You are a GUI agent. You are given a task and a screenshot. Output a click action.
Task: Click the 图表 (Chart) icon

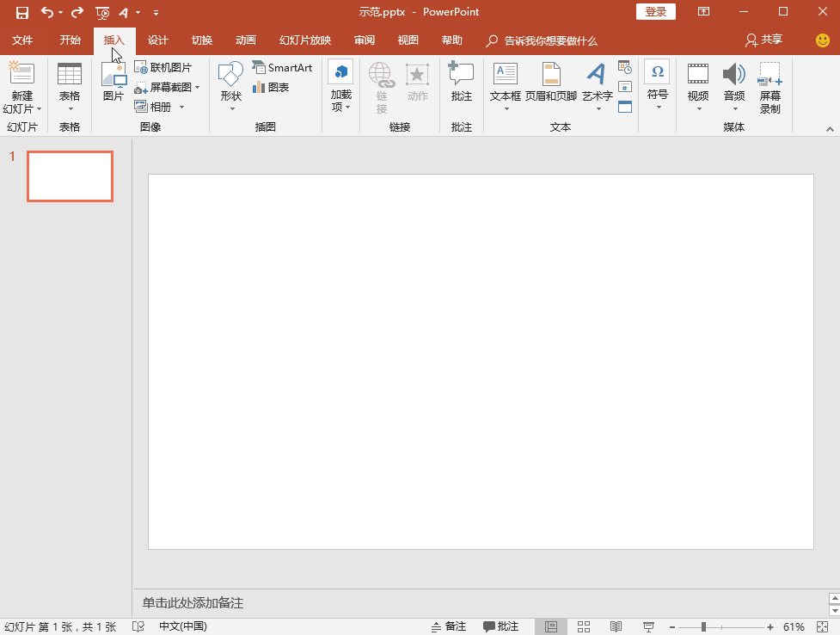coord(270,87)
